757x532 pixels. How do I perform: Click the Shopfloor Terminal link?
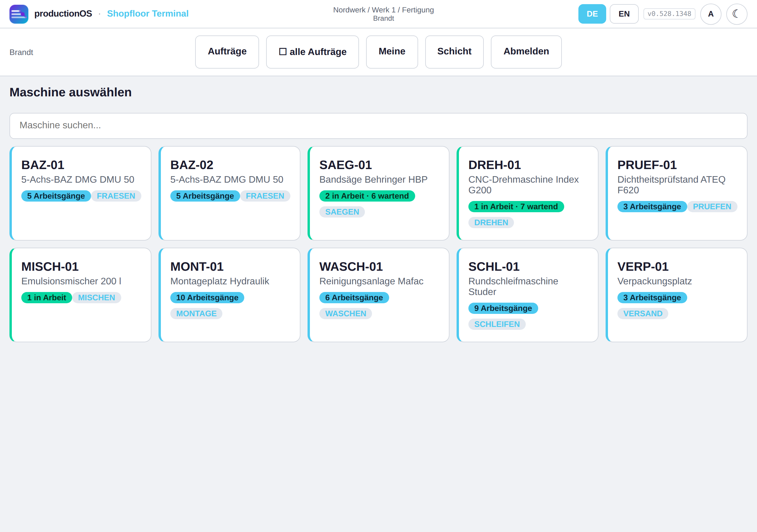click(x=148, y=14)
